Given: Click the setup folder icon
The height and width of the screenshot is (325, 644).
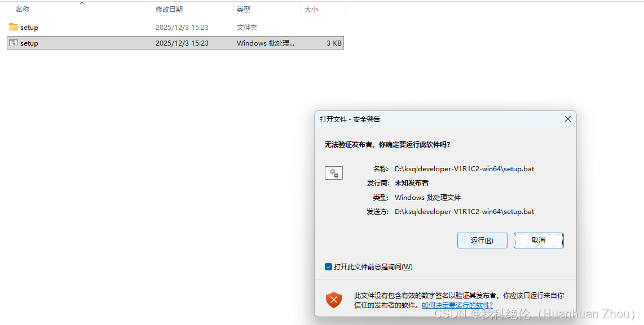Looking at the screenshot, I should 14,27.
